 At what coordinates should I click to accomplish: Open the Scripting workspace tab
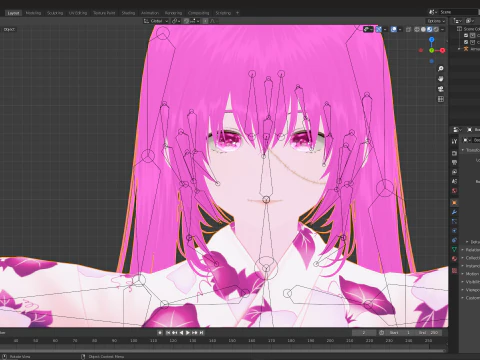[223, 13]
